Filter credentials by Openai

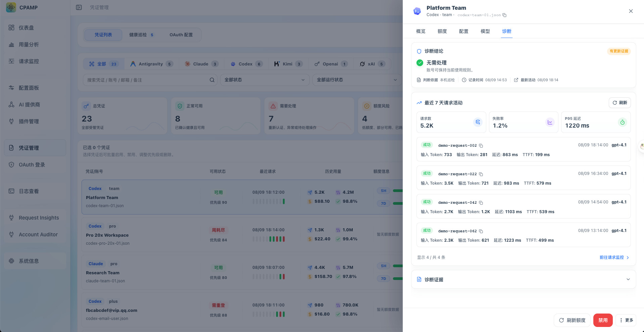click(x=331, y=64)
